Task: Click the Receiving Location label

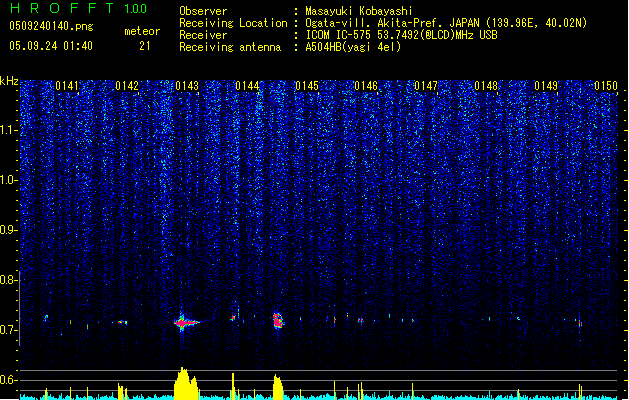Action: (233, 23)
